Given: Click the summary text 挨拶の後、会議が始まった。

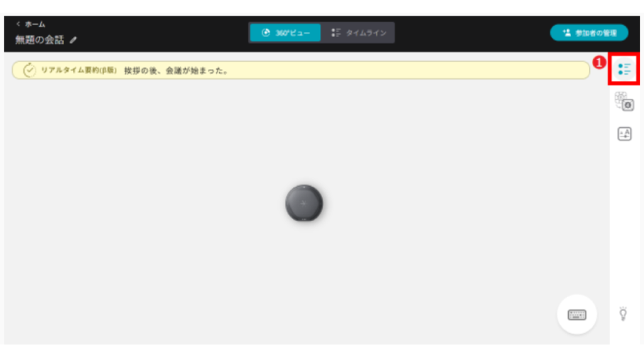Looking at the screenshot, I should click(x=175, y=70).
